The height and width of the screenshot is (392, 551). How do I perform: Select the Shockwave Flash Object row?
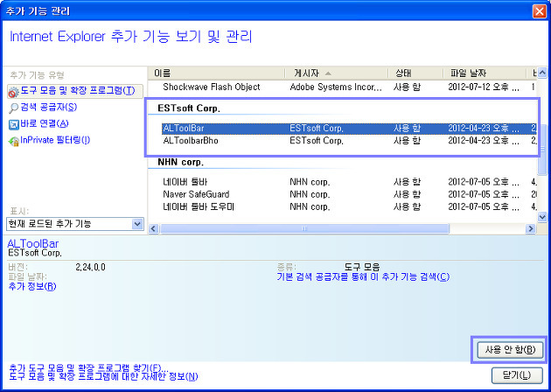tap(343, 87)
